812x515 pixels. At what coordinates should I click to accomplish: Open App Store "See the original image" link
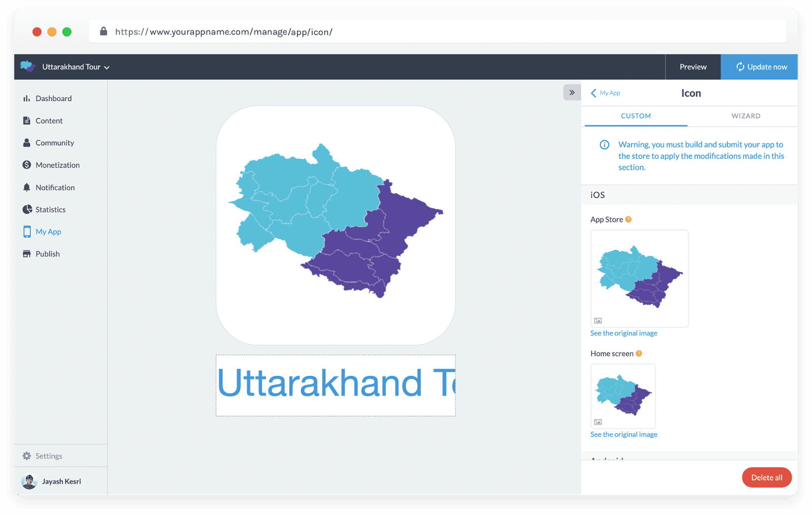624,333
